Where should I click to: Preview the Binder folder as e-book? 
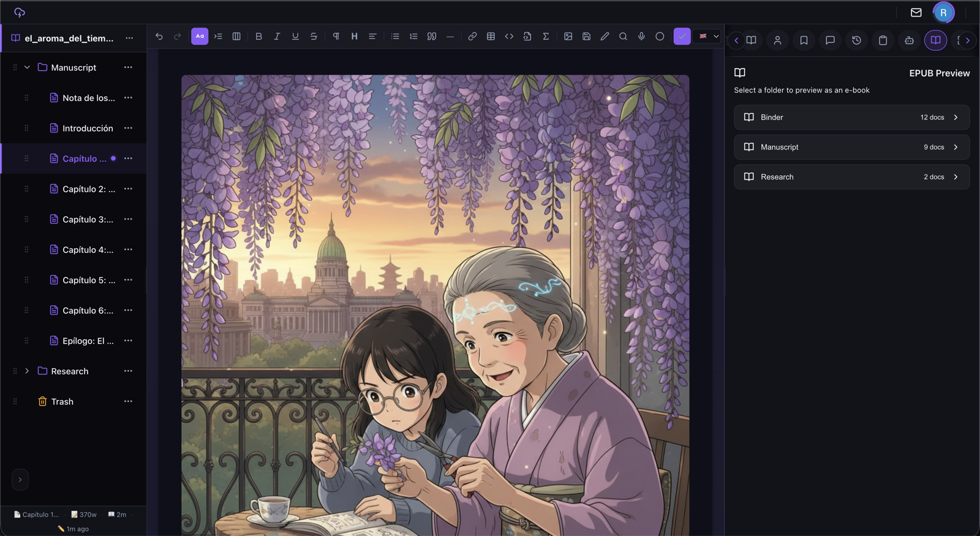pyautogui.click(x=851, y=117)
